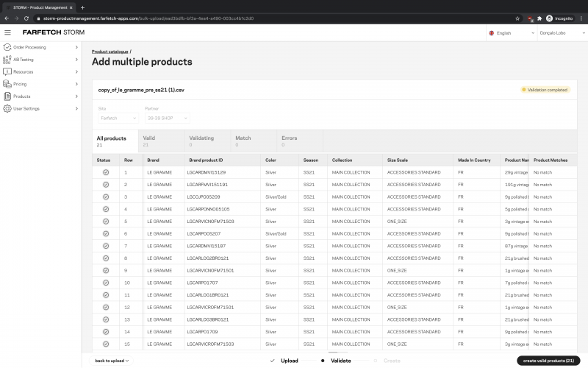Click the browser address bar

(x=273, y=18)
